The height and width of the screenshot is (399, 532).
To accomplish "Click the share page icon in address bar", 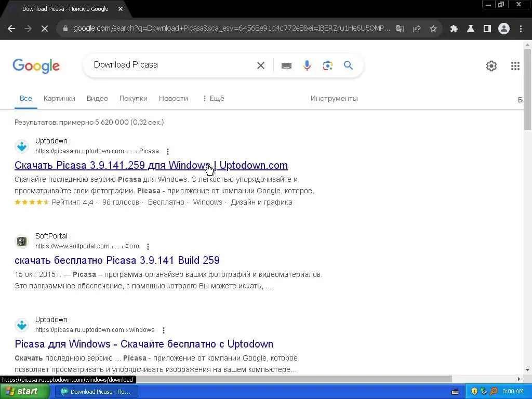I will [417, 29].
